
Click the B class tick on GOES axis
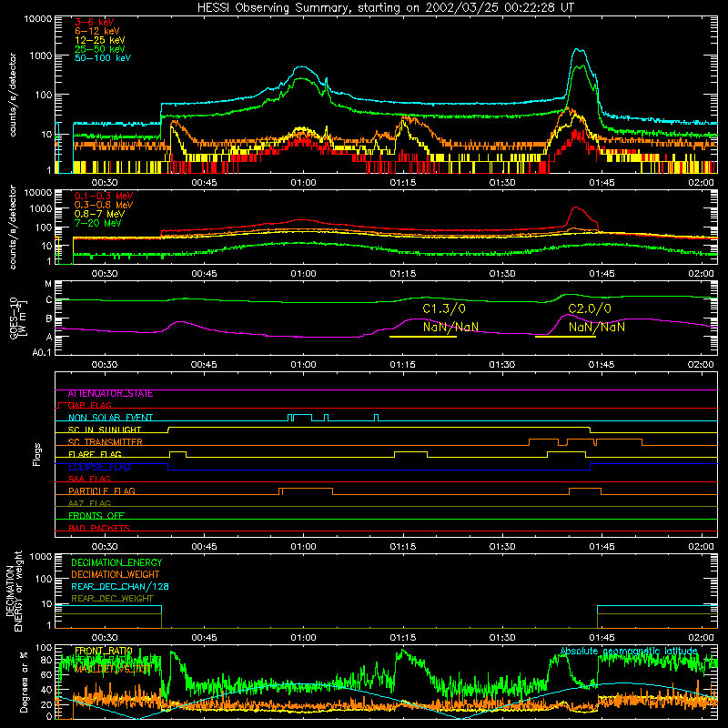tap(48, 319)
